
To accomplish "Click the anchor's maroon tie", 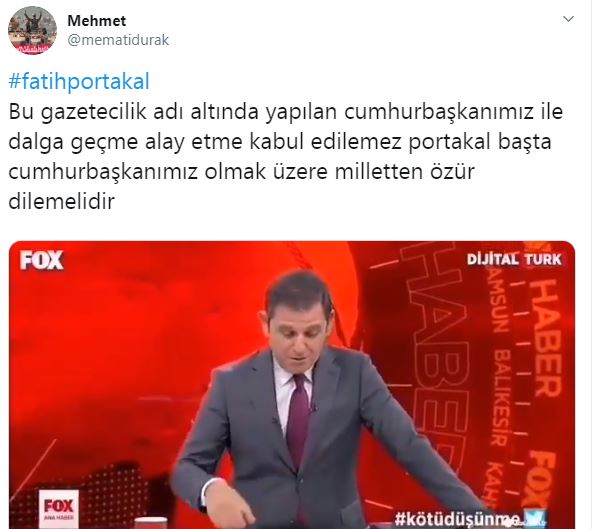I will coord(298,420).
